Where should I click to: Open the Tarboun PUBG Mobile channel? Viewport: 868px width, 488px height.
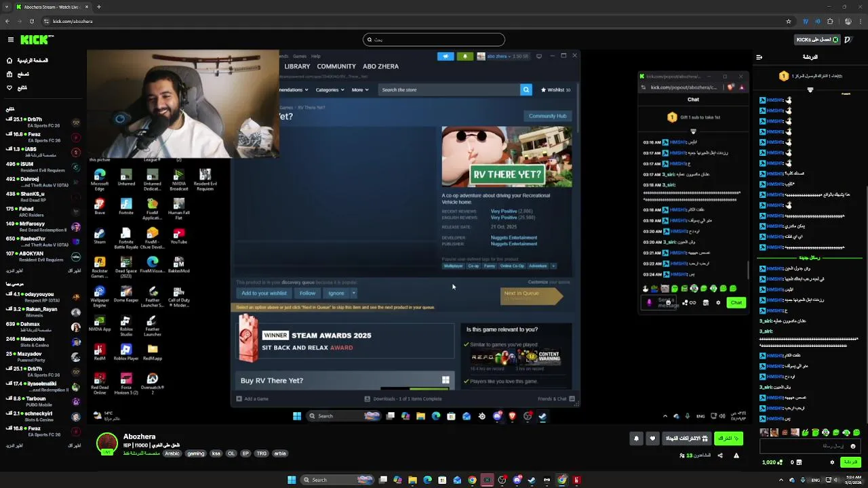point(43,401)
